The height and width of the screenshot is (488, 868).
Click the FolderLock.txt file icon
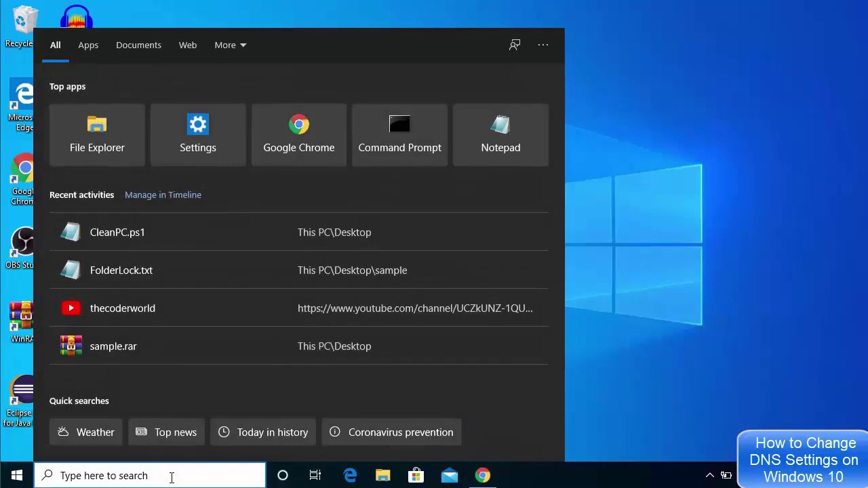[71, 270]
